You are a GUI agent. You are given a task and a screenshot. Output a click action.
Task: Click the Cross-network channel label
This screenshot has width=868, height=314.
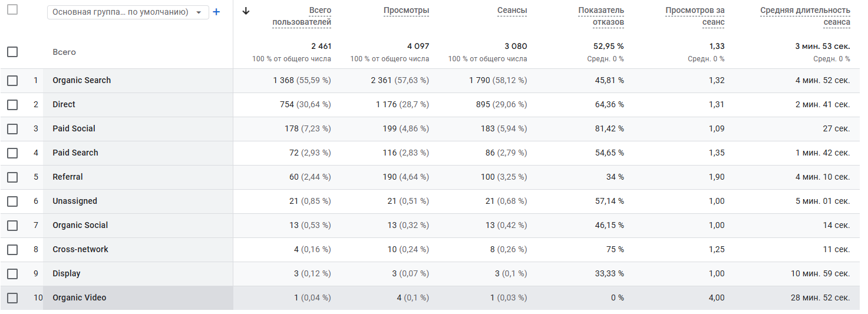coord(80,250)
